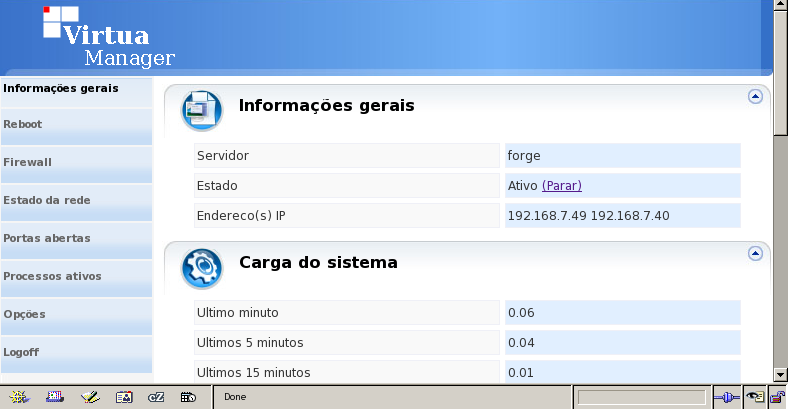
Task: Click the Informações gerais document icon
Action: point(202,111)
